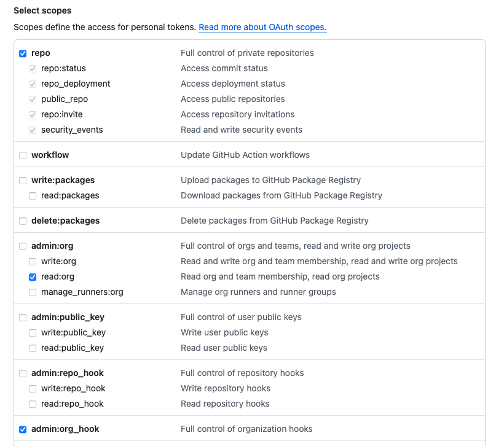The image size is (504, 446).
Task: Check the write:org scope
Action: pyautogui.click(x=33, y=262)
